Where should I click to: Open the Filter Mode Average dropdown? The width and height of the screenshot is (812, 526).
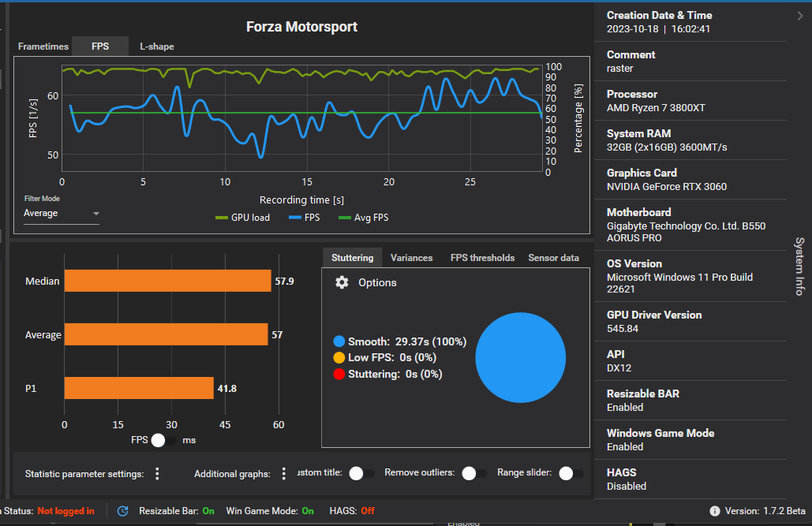(x=61, y=213)
